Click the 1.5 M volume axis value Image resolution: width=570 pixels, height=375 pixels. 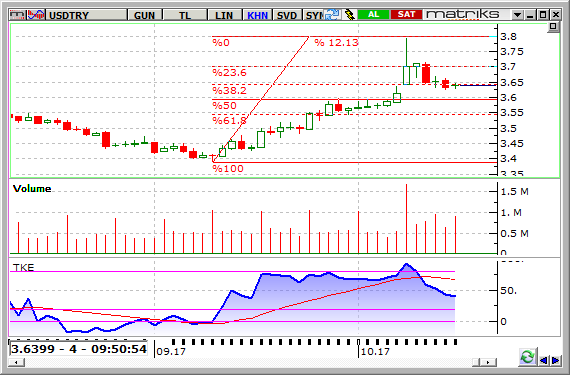pyautogui.click(x=514, y=191)
